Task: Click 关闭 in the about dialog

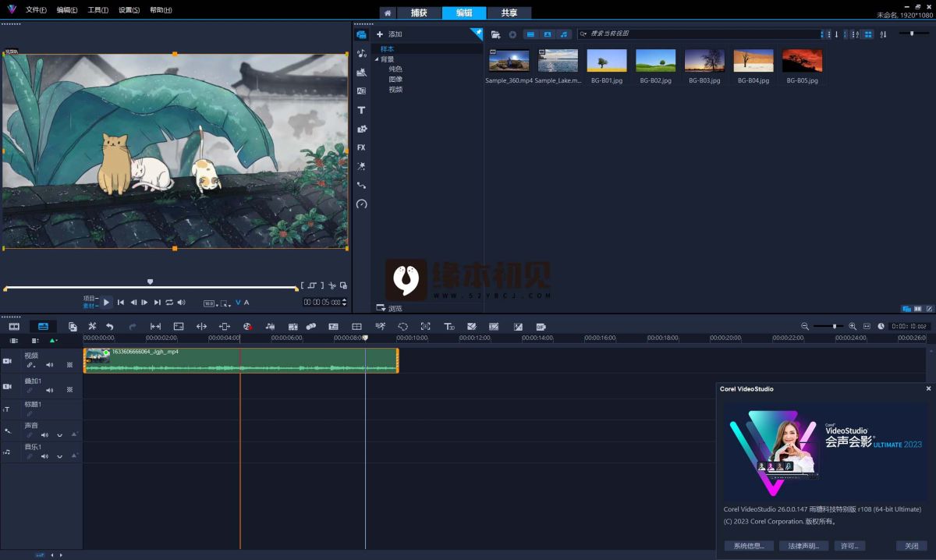Action: [912, 546]
